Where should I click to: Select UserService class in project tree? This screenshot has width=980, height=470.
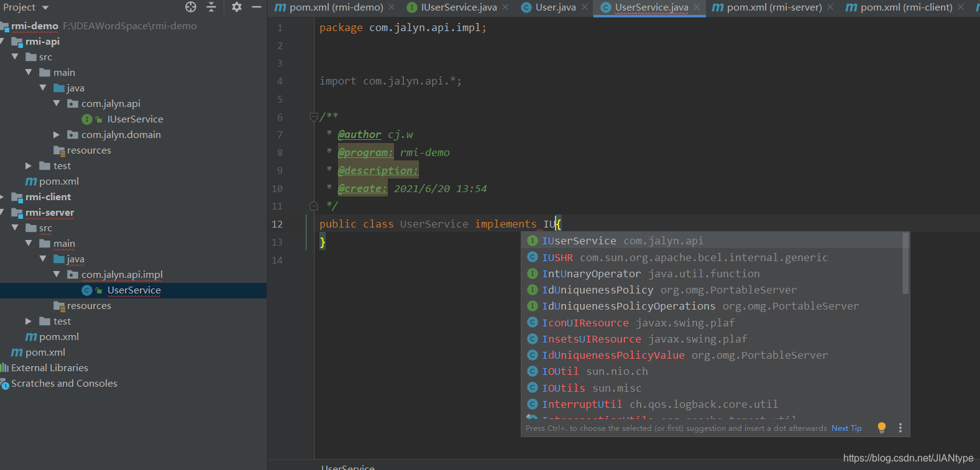coord(134,290)
